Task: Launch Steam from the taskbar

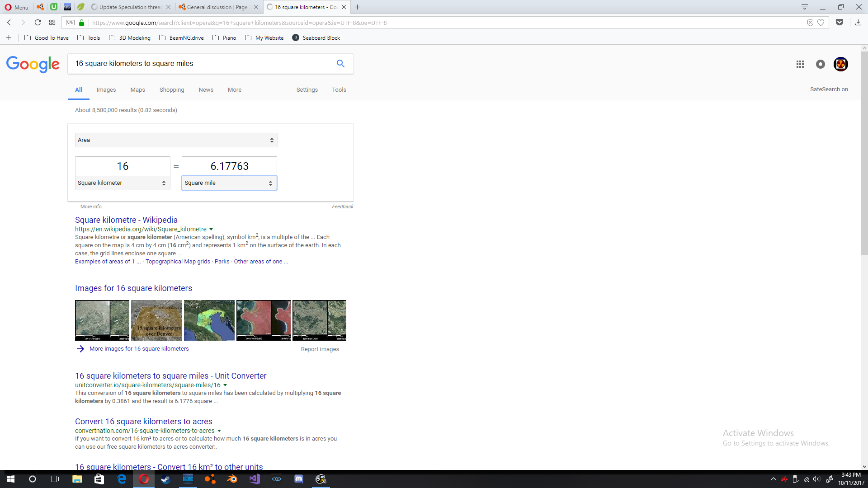Action: [x=166, y=479]
